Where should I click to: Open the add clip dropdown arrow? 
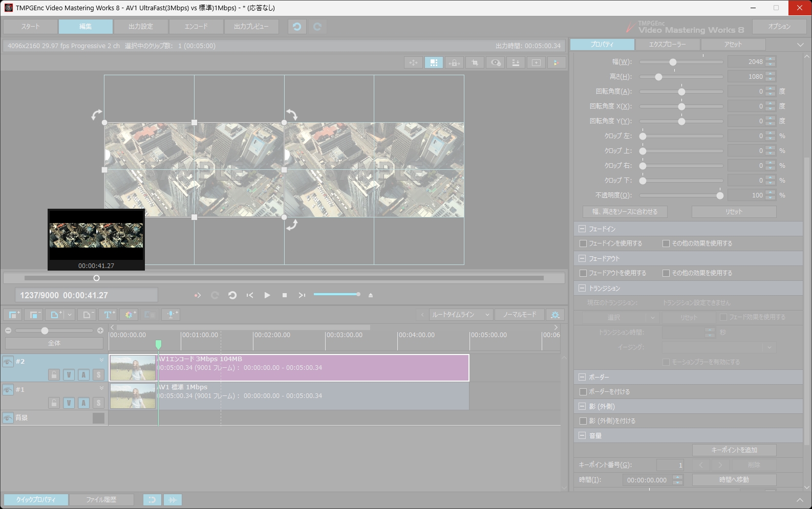coord(70,315)
